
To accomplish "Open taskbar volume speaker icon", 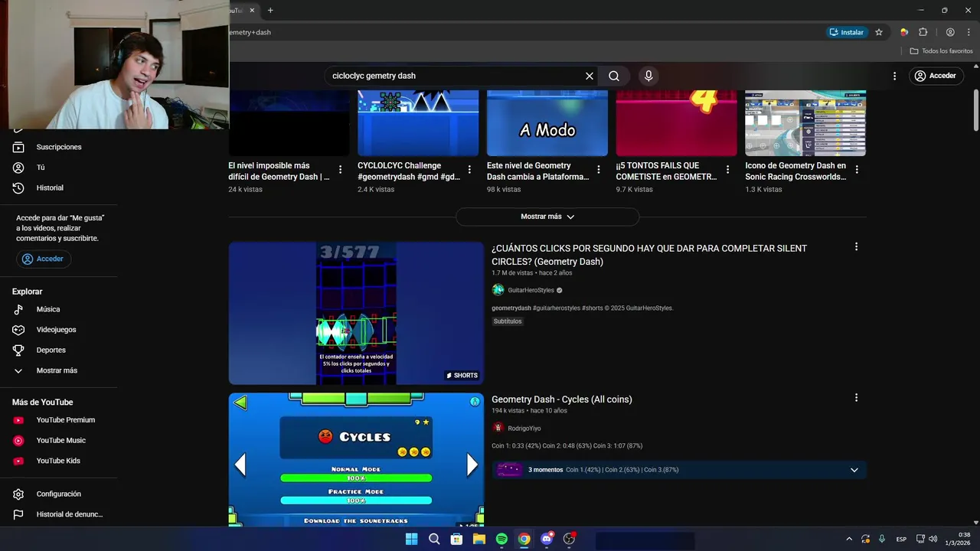I will click(933, 539).
